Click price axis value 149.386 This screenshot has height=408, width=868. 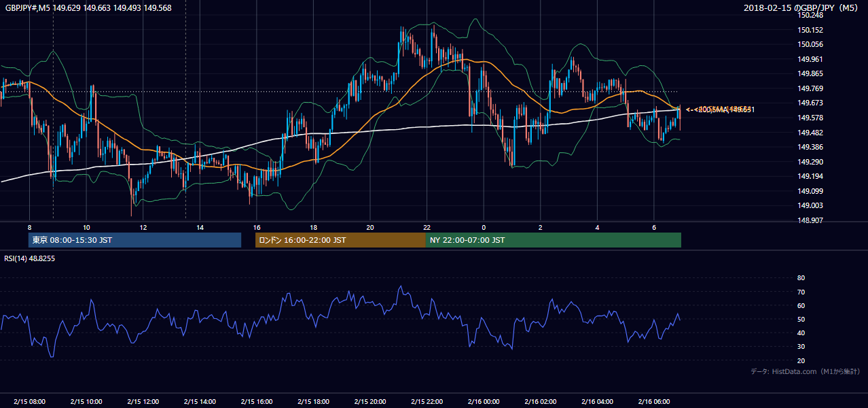click(810, 147)
